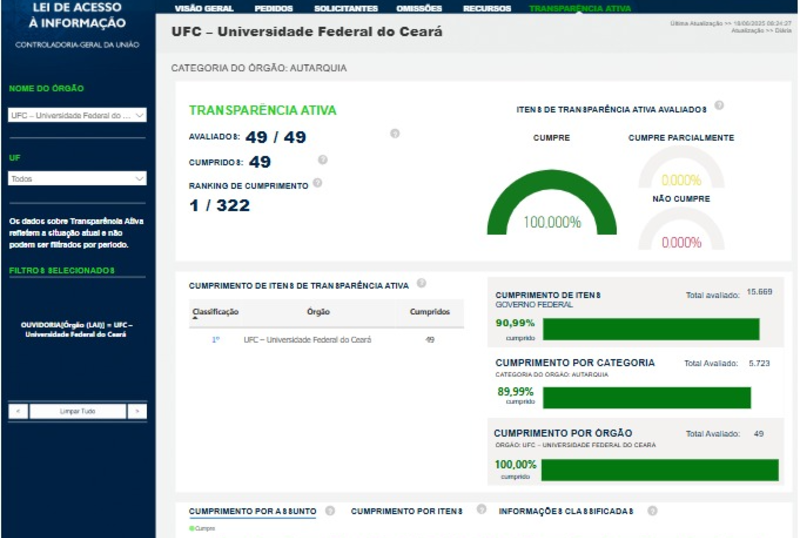This screenshot has width=800, height=538.
Task: Click the Autarquia category 89,99% green bar
Action: click(x=647, y=398)
